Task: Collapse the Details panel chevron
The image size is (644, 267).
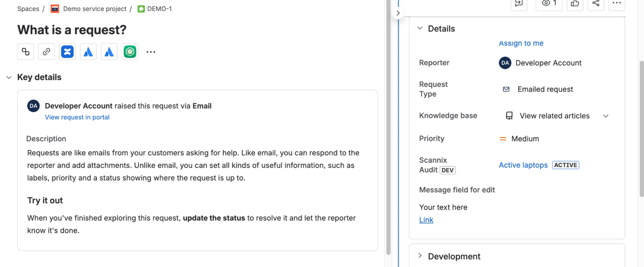Action: coord(420,28)
